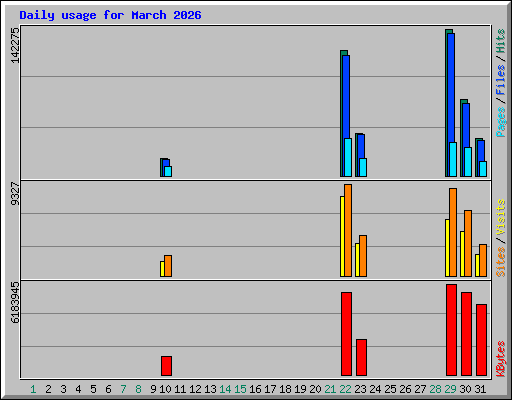
Task: Click the day 31 axis label
Action: [480, 389]
